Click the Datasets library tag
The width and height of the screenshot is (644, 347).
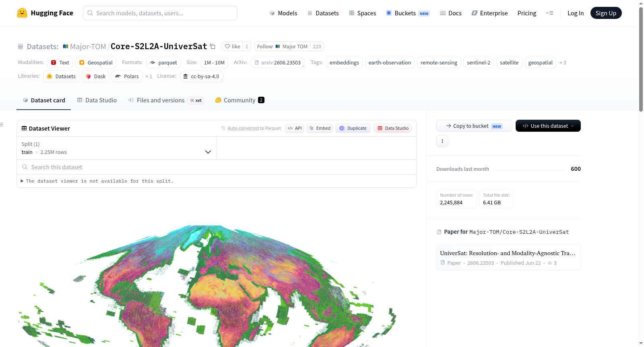pos(61,77)
